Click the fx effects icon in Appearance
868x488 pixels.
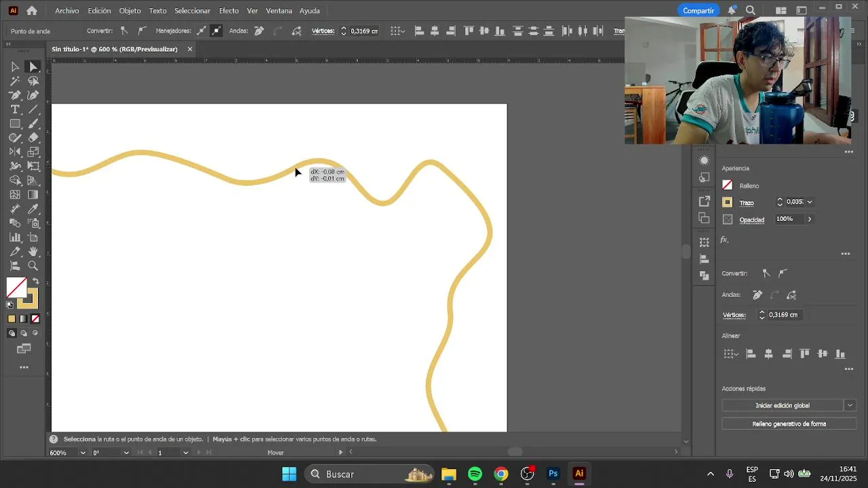tap(724, 240)
